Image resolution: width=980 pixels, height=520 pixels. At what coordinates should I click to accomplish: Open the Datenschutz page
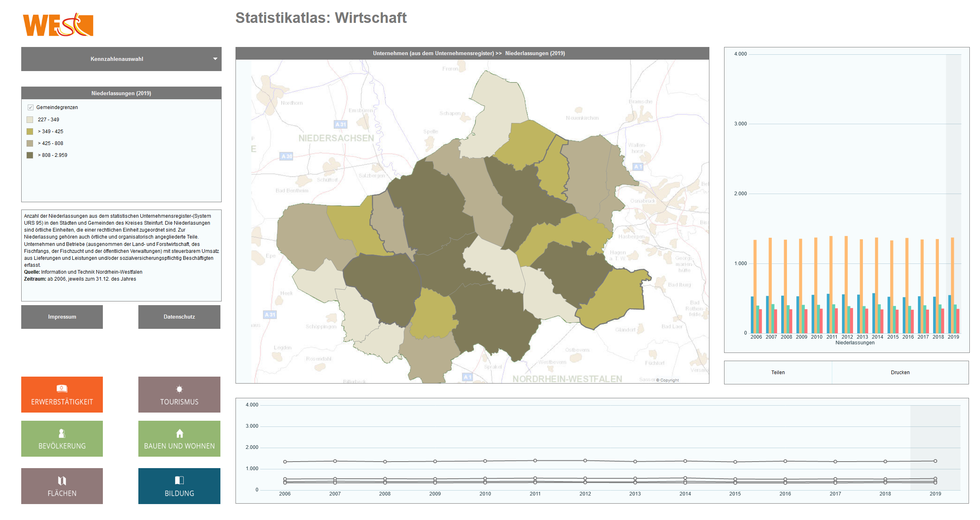pos(179,317)
